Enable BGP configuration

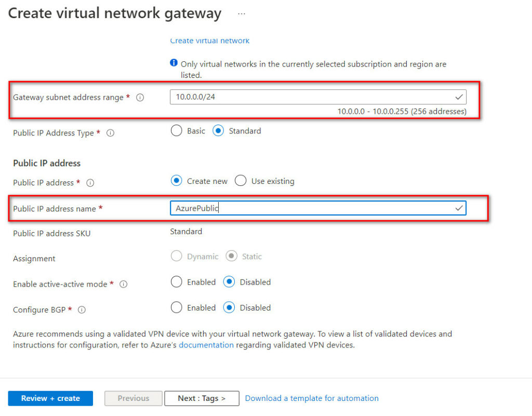pyautogui.click(x=177, y=307)
